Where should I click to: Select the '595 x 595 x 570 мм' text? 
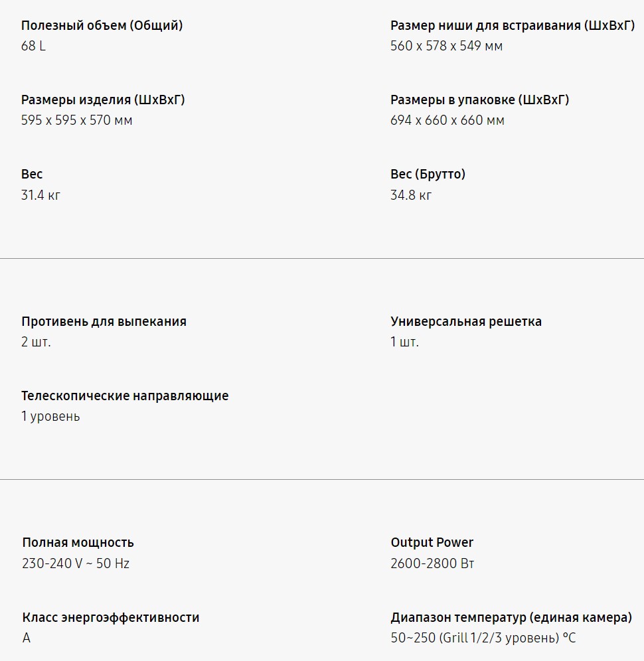pyautogui.click(x=76, y=121)
